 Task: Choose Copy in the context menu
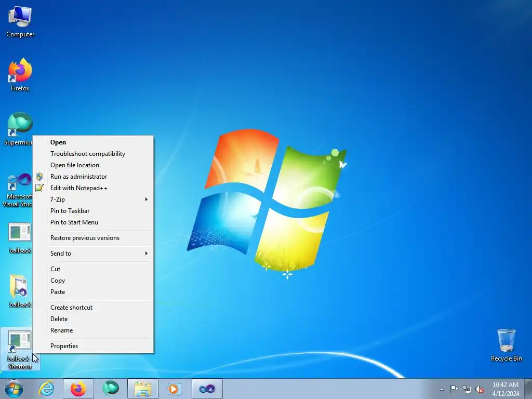tap(94, 281)
